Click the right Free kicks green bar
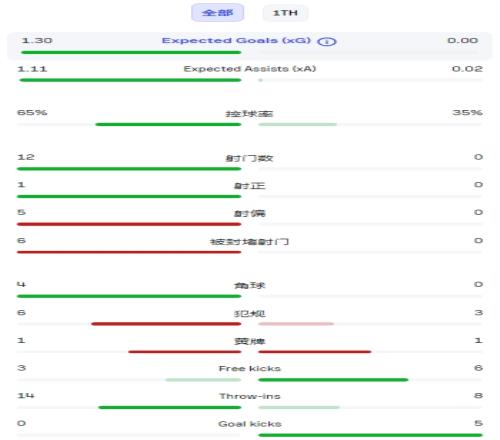 pyautogui.click(x=333, y=380)
